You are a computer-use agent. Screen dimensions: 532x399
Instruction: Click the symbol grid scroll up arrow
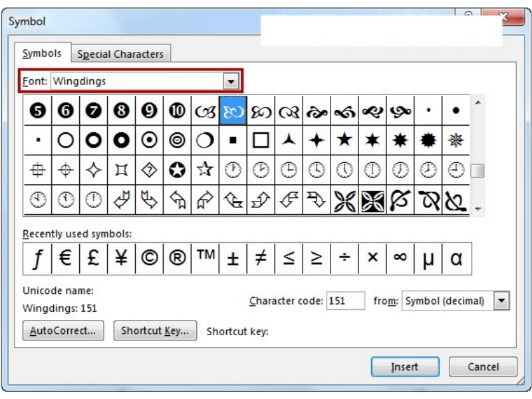coord(477,102)
